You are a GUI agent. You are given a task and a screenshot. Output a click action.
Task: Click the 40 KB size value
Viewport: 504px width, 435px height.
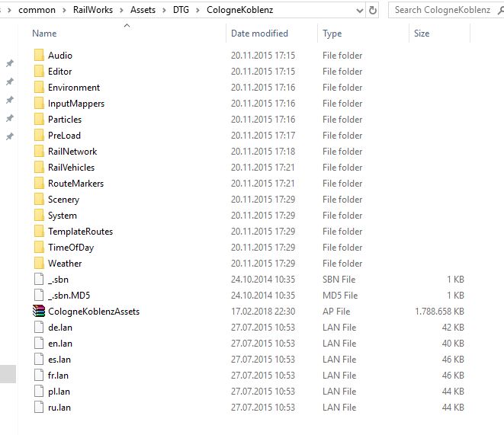453,343
